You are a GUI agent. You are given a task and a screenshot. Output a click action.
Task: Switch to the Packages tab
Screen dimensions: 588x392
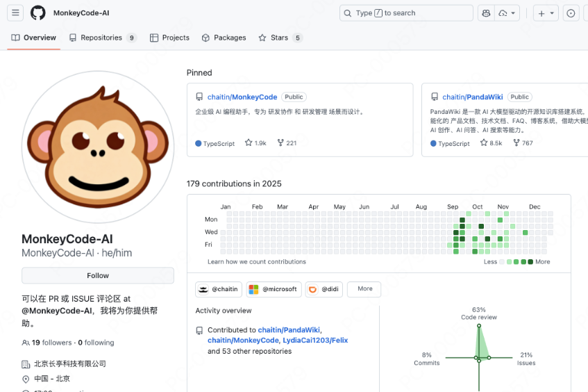pyautogui.click(x=224, y=38)
